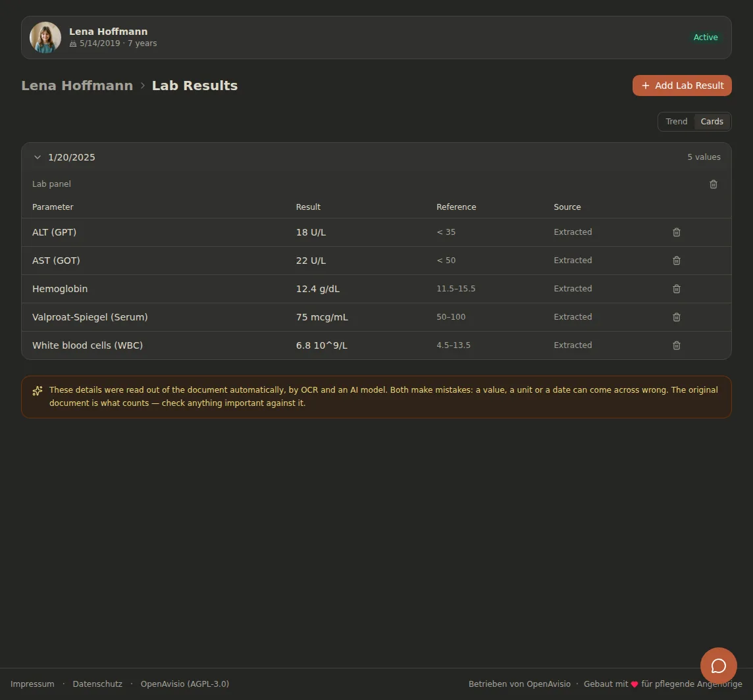
Task: Open the chat bubble widget
Action: [718, 666]
